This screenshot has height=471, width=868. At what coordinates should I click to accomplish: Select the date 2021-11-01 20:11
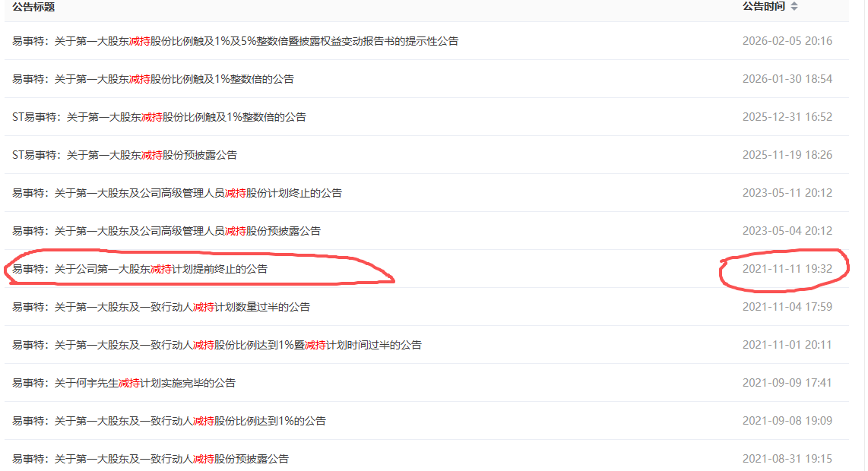[x=787, y=345]
